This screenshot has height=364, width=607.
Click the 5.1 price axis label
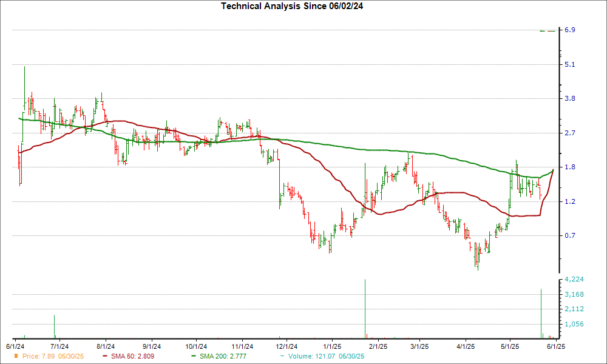pyautogui.click(x=570, y=64)
